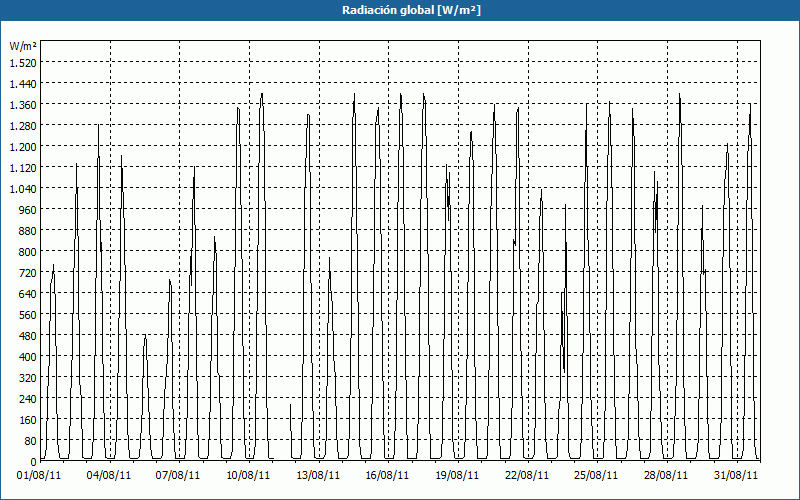800x500 pixels.
Task: Click the 560 y-axis value
Action: click(x=28, y=315)
